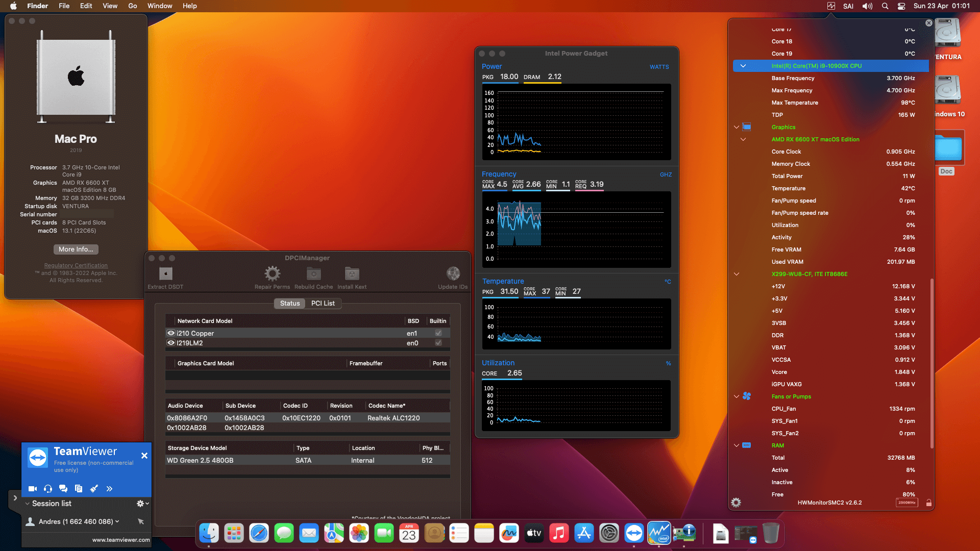Select the Status tab in DPCIManager

pyautogui.click(x=290, y=303)
